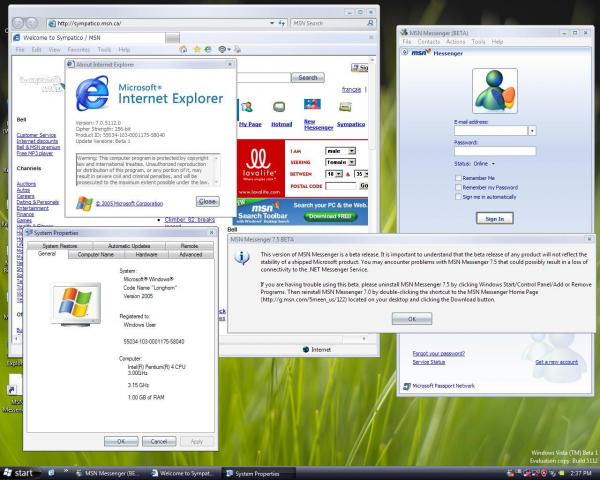This screenshot has width=600, height=480.
Task: Open the Status Online dropdown
Action: 493,164
